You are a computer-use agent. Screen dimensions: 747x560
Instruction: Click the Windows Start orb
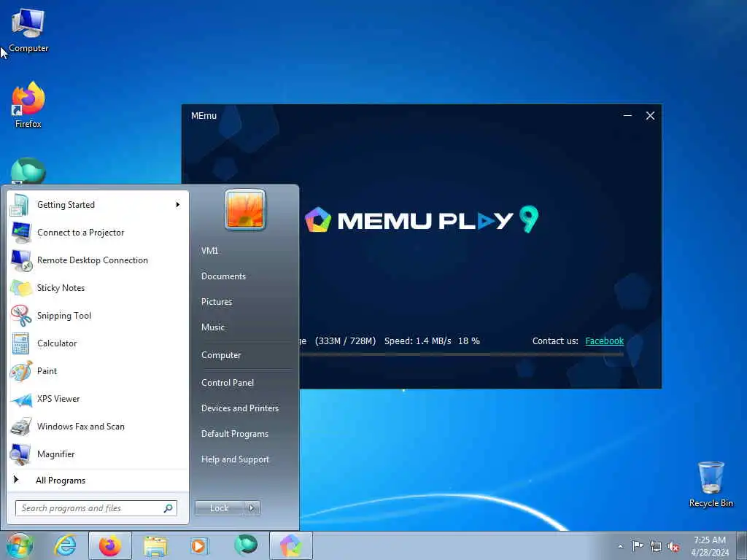click(20, 545)
